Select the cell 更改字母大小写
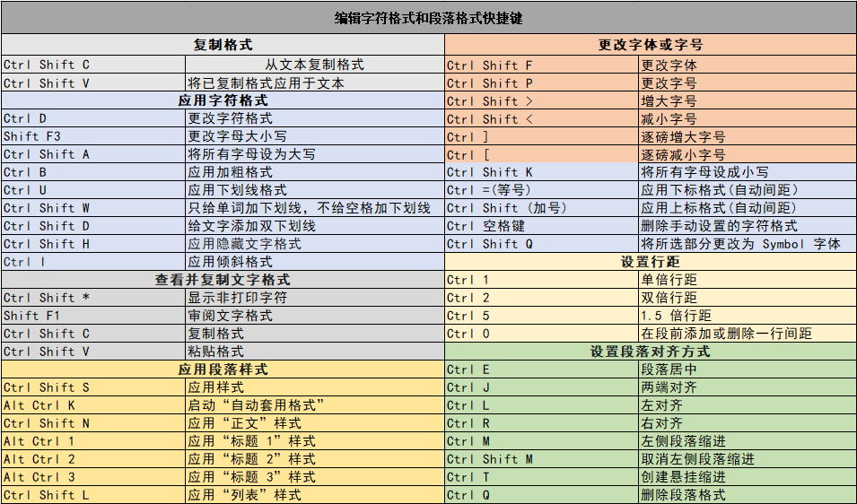Screen dimensions: 857x504 [315, 136]
